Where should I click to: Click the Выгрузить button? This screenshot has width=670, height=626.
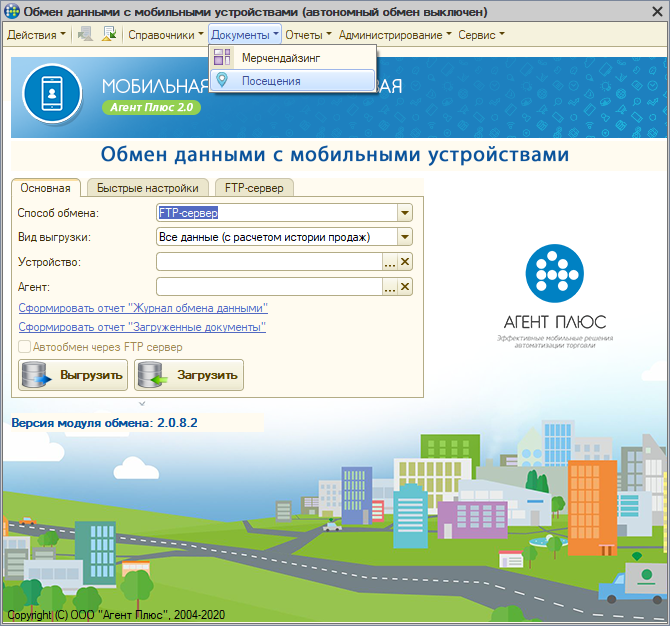click(x=73, y=375)
